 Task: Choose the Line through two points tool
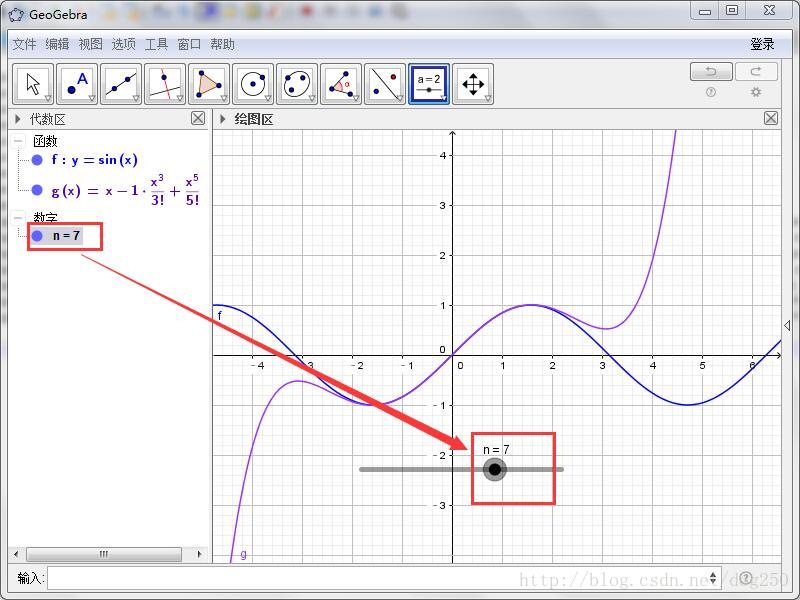click(x=121, y=84)
